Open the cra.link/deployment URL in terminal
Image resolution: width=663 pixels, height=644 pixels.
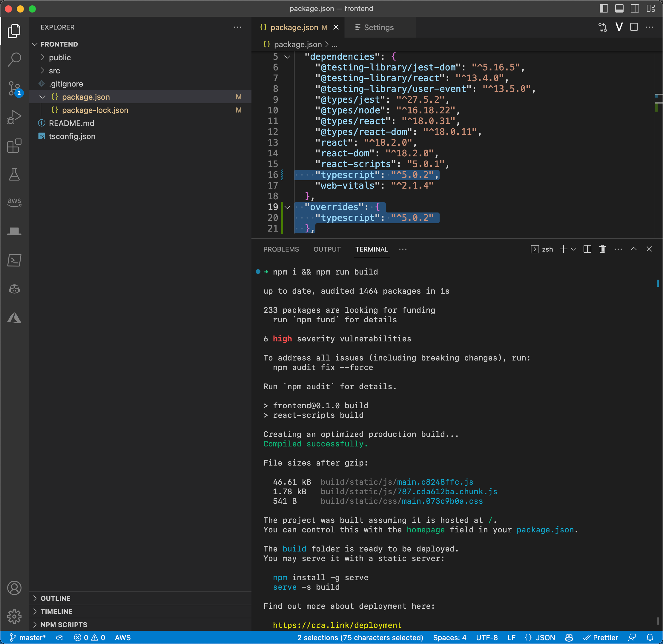tap(337, 625)
